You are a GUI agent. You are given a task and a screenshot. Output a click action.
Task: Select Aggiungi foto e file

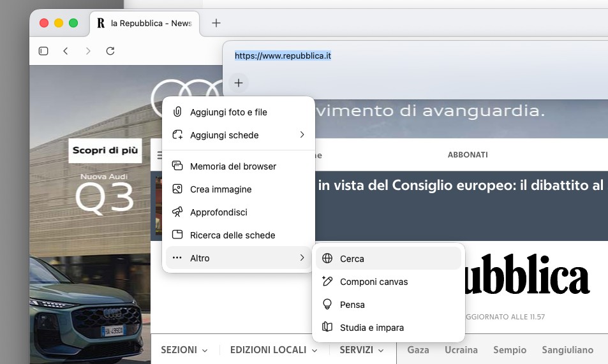pyautogui.click(x=228, y=112)
